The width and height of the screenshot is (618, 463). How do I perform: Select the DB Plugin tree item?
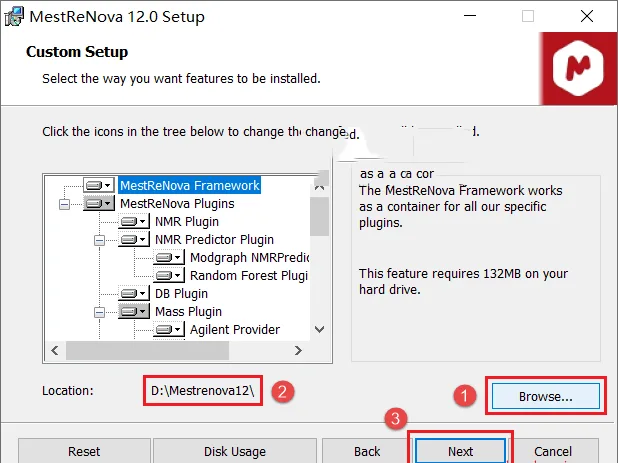181,294
